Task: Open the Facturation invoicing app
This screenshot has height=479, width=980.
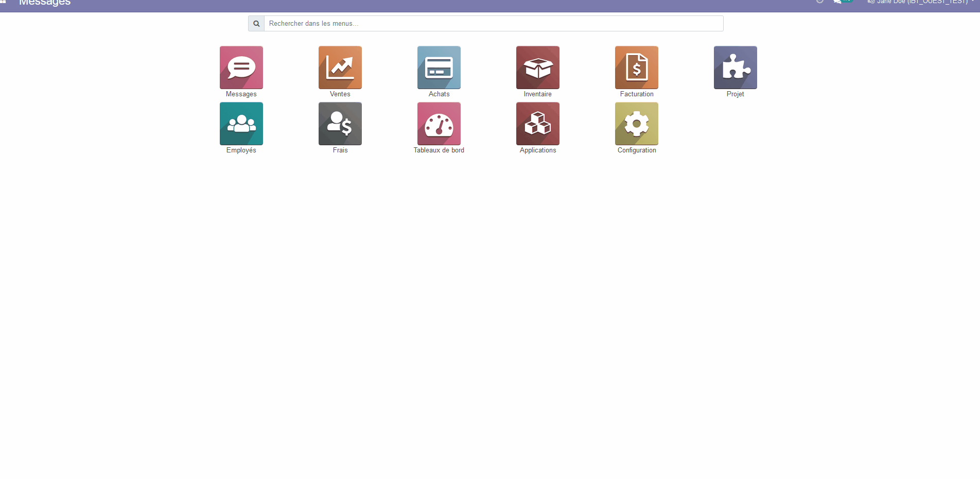Action: (x=636, y=67)
